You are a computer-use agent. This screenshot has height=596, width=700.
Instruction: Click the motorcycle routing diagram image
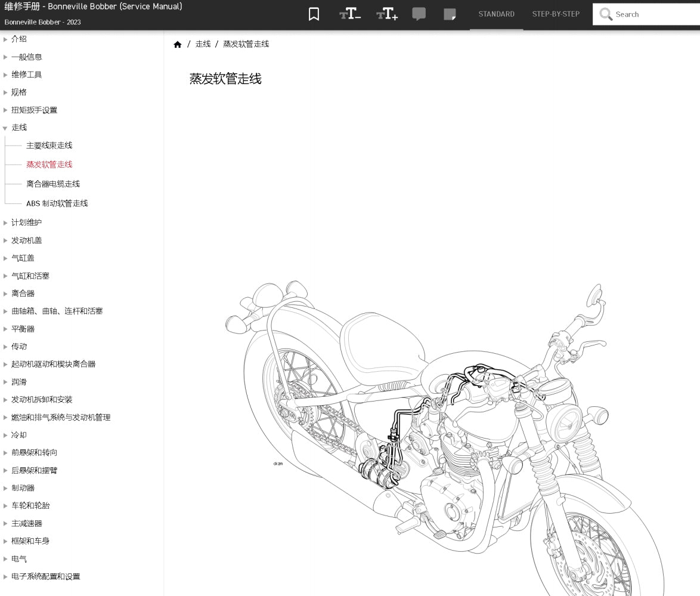click(429, 436)
